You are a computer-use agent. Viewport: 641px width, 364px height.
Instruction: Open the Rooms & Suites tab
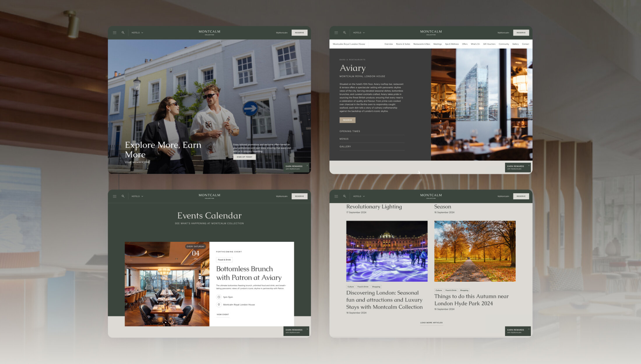pos(403,44)
